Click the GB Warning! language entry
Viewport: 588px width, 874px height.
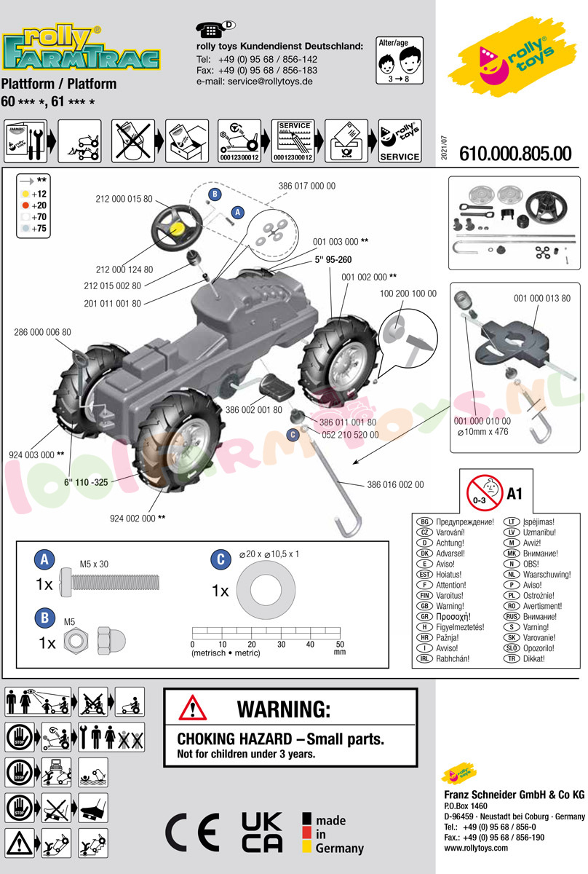point(451,606)
